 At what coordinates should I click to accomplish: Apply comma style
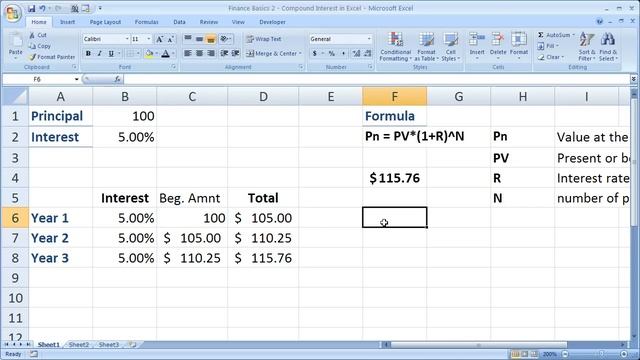[x=343, y=53]
